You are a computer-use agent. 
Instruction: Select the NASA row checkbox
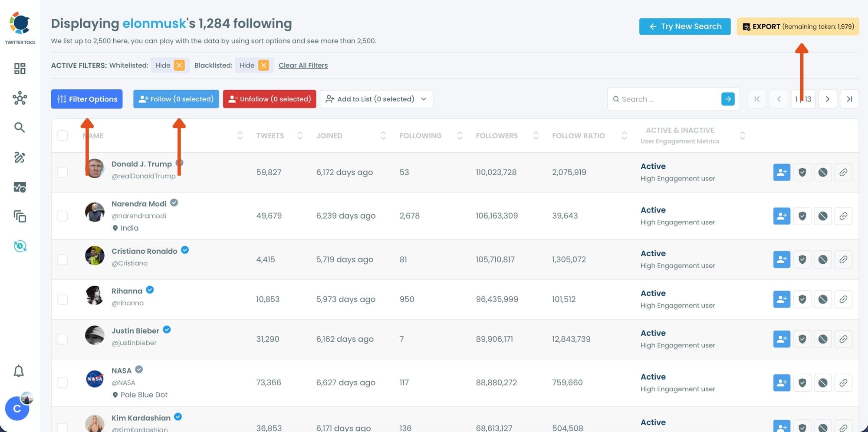pyautogui.click(x=62, y=383)
